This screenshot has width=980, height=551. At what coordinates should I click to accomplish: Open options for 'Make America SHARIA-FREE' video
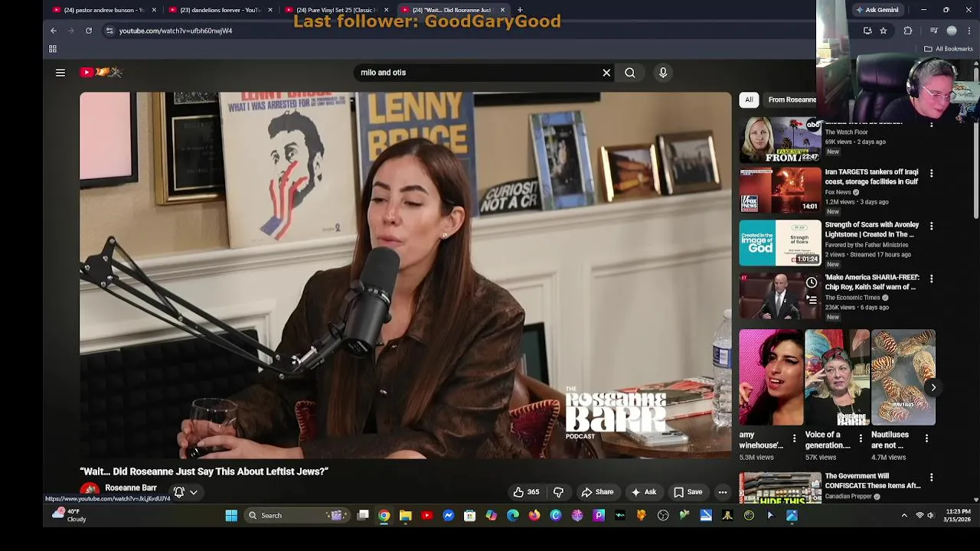(x=932, y=279)
